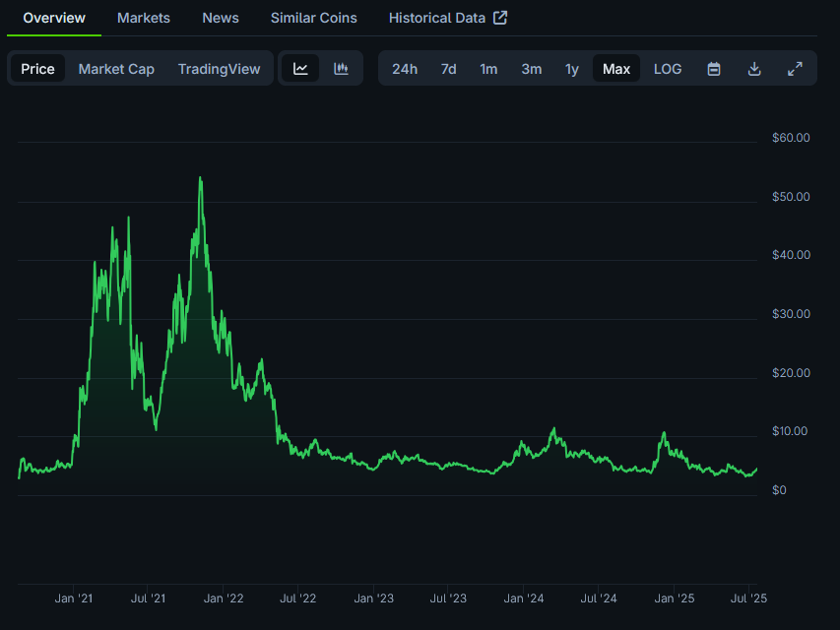The height and width of the screenshot is (630, 840).
Task: Set chart range to 24h
Action: tap(405, 69)
